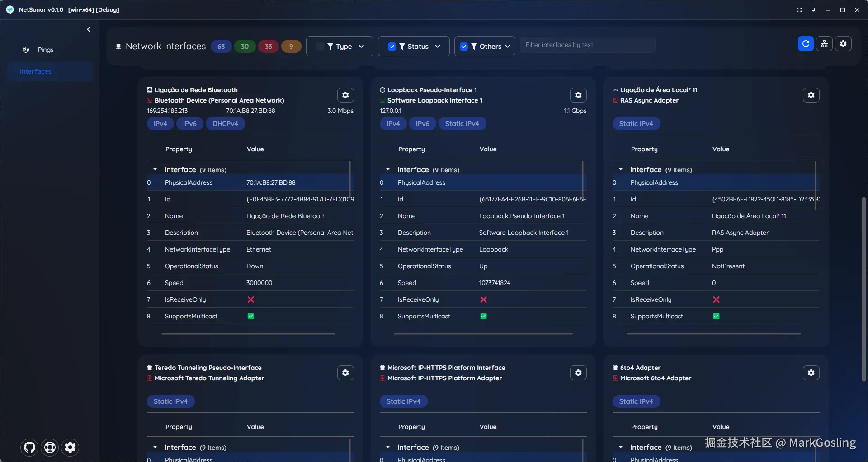Viewport: 868px width, 462px height.
Task: Click SupportsMulticast indicator in Ligação de Área Local* 11
Action: pos(717,316)
